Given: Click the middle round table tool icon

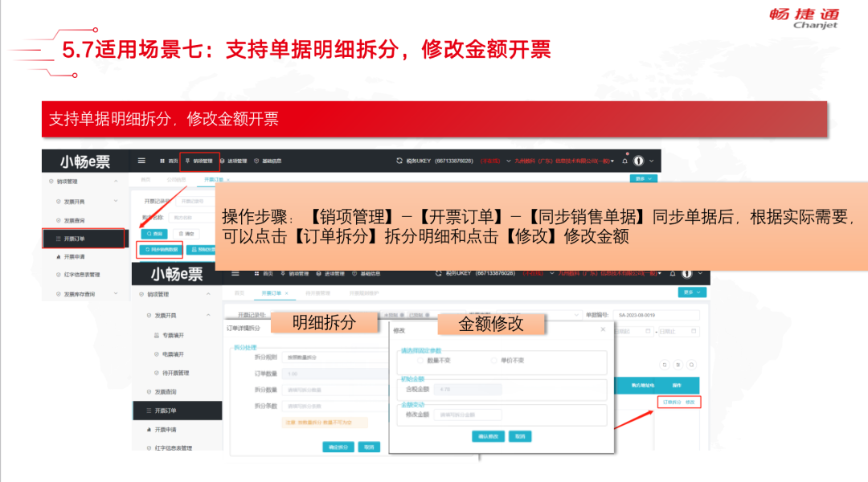Looking at the screenshot, I should (678, 365).
